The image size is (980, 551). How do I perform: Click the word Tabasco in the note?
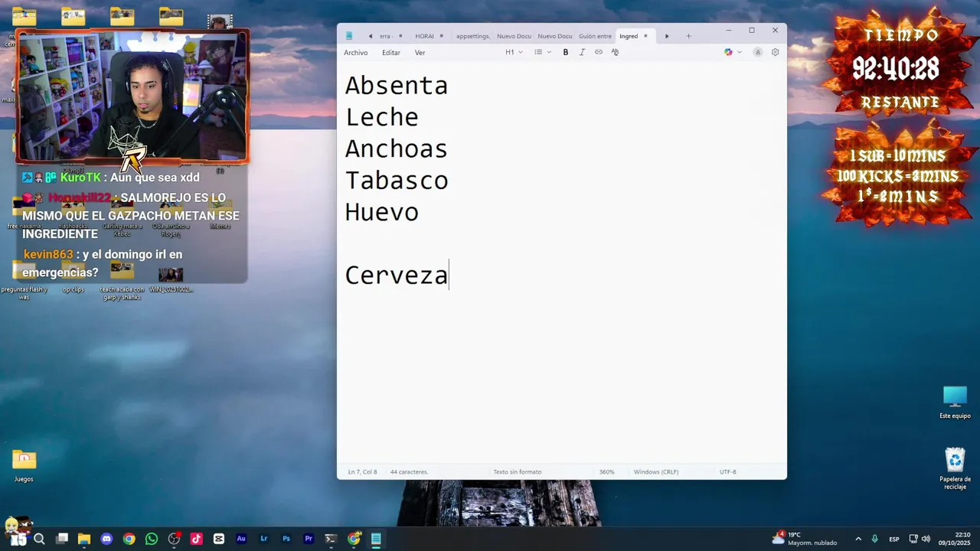coord(396,181)
